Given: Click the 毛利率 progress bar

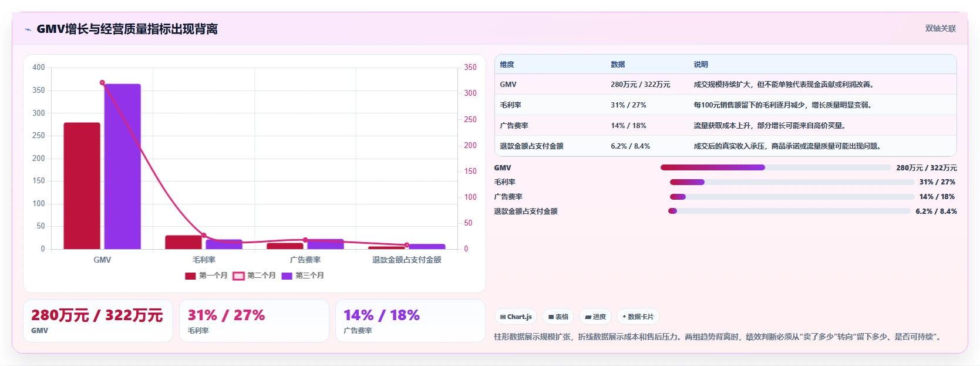Looking at the screenshot, I should (x=792, y=182).
